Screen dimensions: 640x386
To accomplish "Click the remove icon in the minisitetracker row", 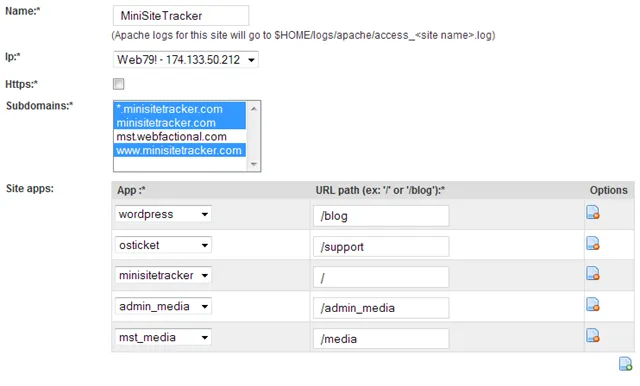I will [x=593, y=273].
